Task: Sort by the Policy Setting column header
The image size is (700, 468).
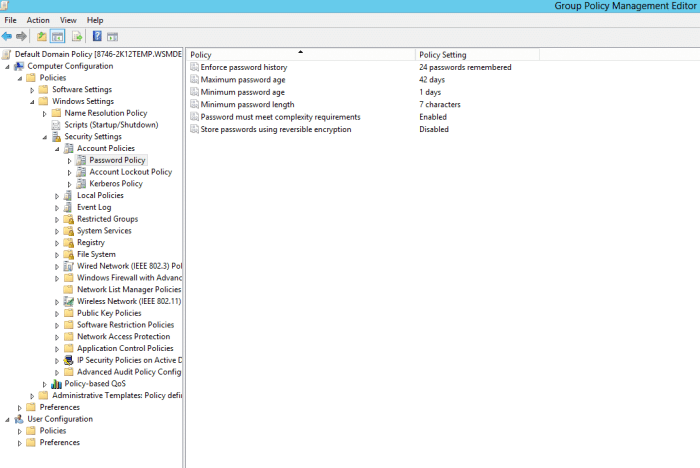Action: click(477, 55)
